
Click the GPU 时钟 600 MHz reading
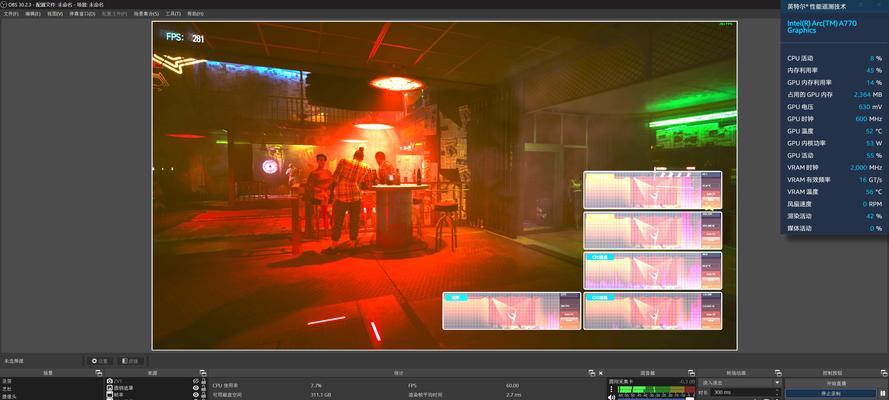click(834, 119)
